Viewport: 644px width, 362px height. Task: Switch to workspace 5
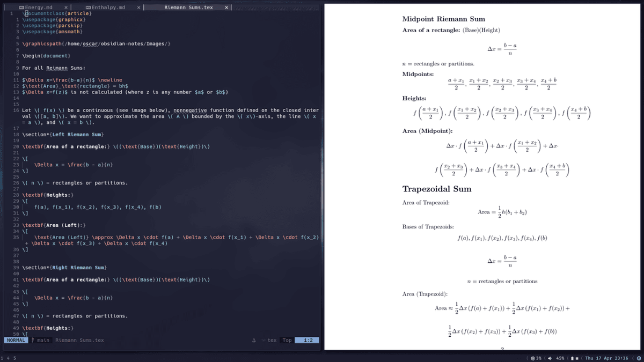[14, 358]
